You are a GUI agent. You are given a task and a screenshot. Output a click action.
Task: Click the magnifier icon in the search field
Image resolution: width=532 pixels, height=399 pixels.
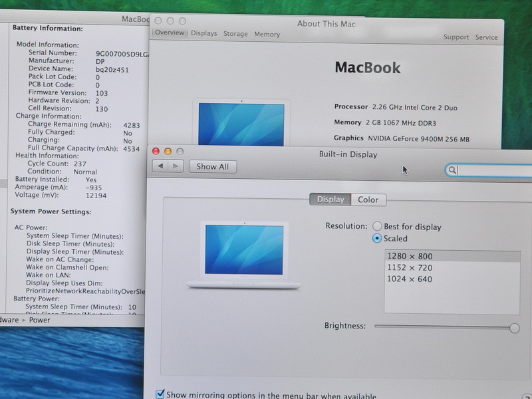click(452, 170)
